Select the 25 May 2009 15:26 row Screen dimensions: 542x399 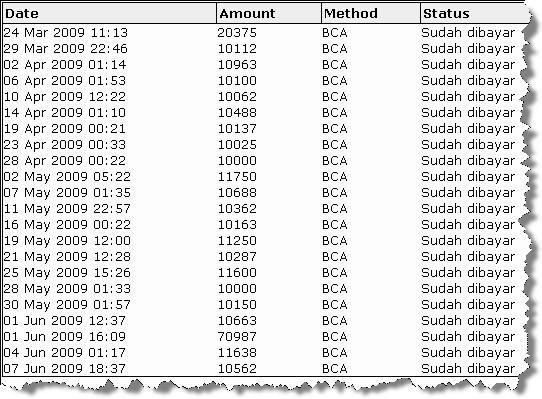click(264, 273)
